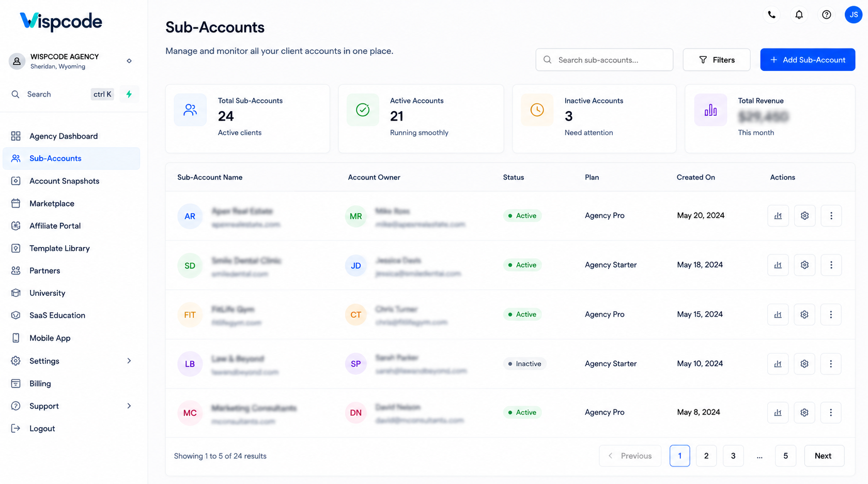
Task: Click the LB sub-account avatar
Action: 190,364
